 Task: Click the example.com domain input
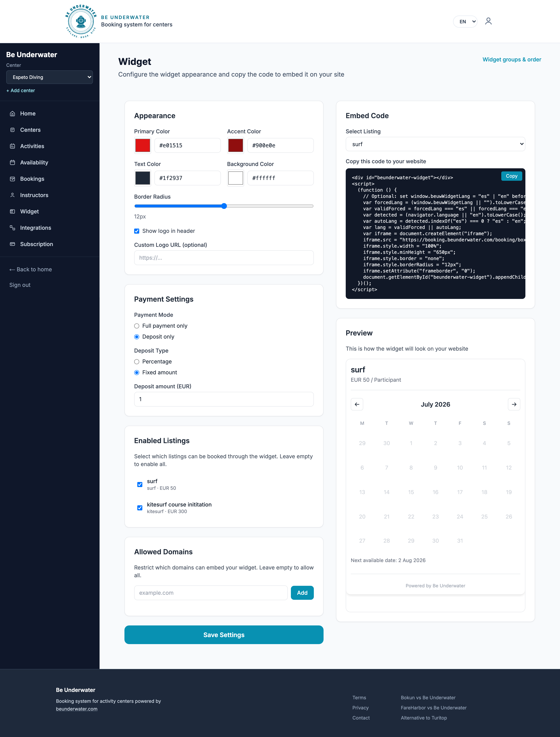(211, 593)
